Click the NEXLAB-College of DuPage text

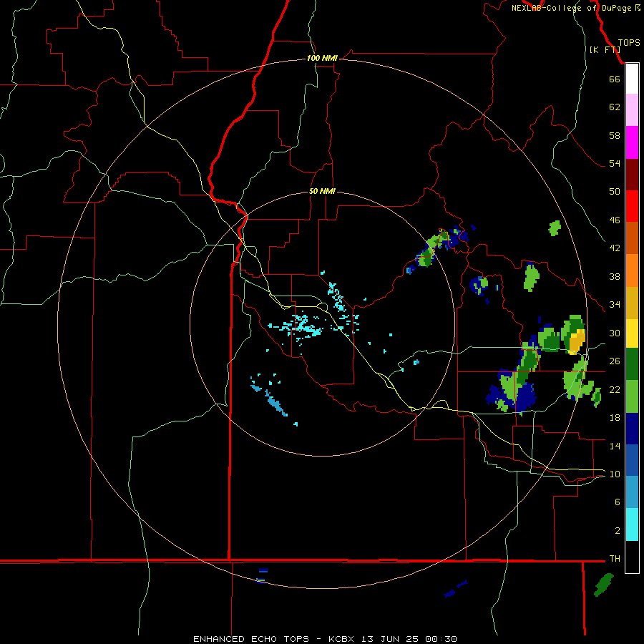point(571,8)
